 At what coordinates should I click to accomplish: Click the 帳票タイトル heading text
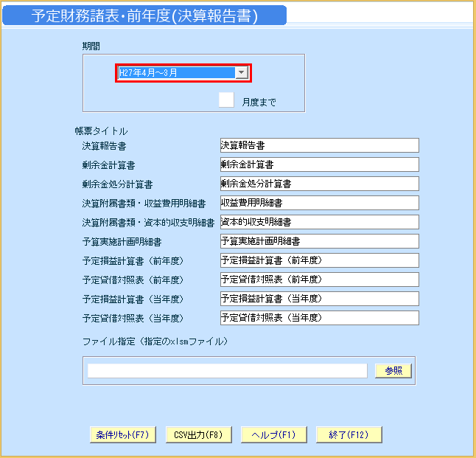(x=101, y=131)
